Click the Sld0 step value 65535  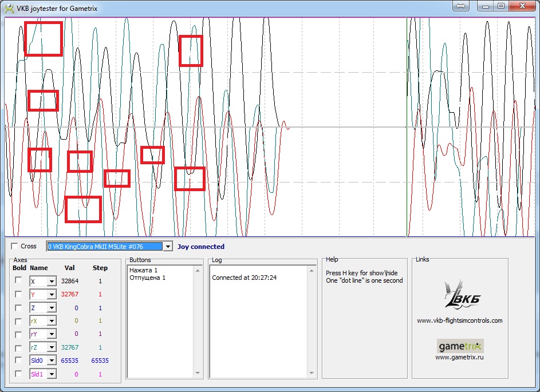pos(100,361)
